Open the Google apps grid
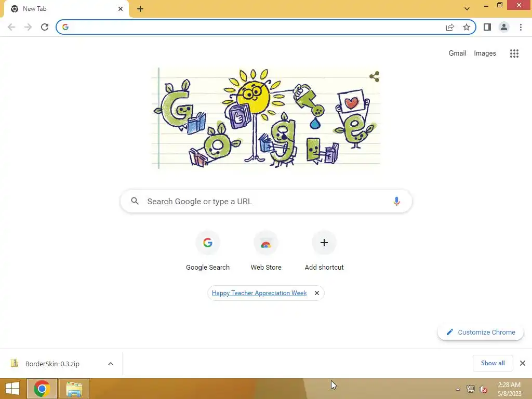 [514, 54]
